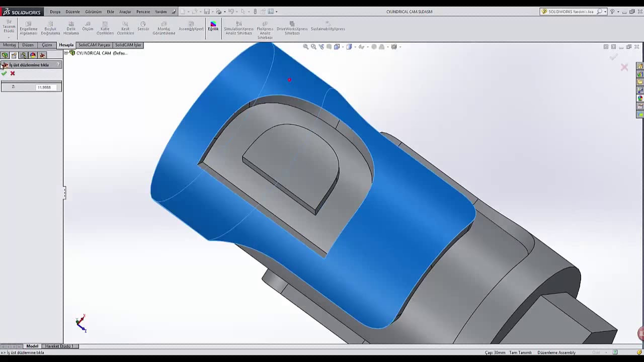644x362 pixels.
Task: Click the Zoom to Area view icon
Action: [x=313, y=47]
